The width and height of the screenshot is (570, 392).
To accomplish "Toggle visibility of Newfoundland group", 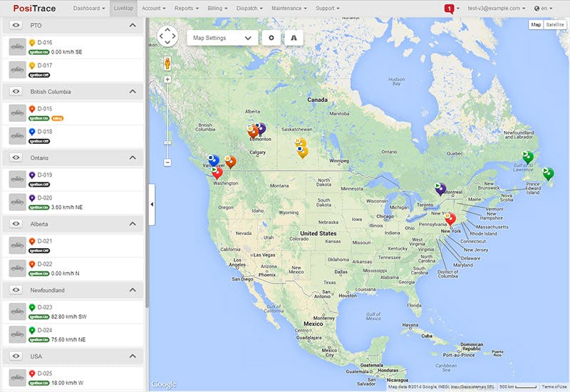I will point(16,290).
